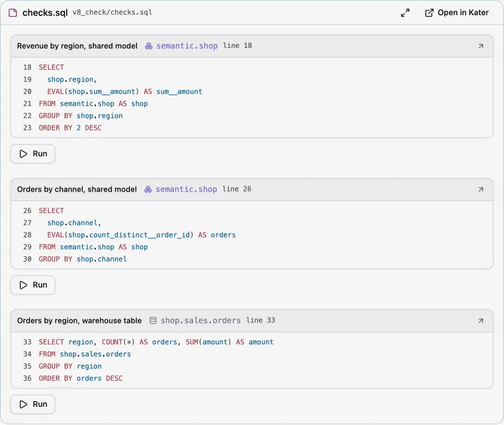504x425 pixels.
Task: Run the Orders by channel query
Action: coord(33,285)
